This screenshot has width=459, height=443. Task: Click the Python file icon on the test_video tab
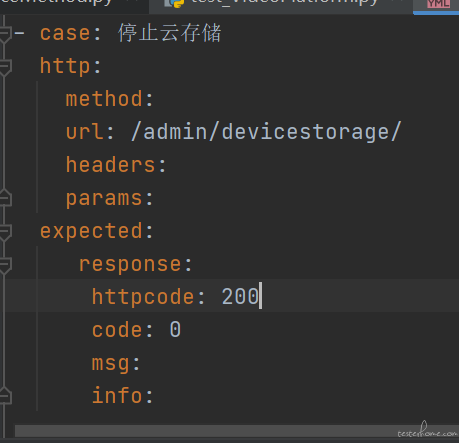(x=174, y=3)
